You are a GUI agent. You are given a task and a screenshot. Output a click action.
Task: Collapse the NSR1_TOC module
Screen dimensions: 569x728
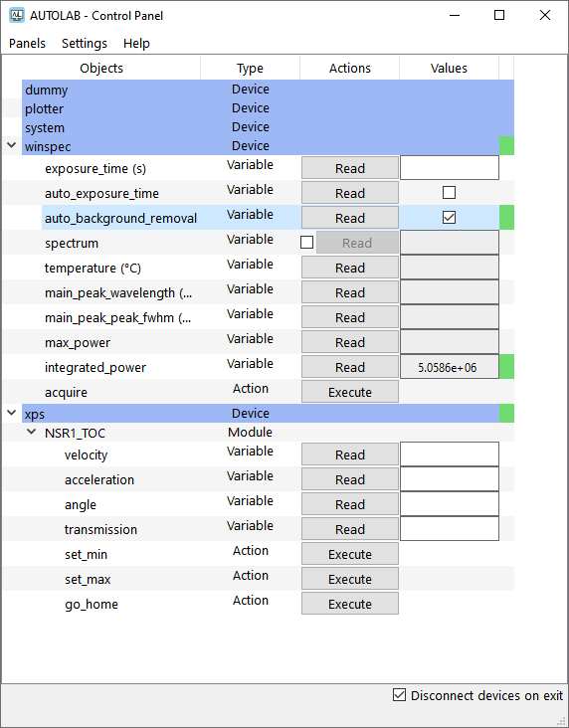point(32,432)
